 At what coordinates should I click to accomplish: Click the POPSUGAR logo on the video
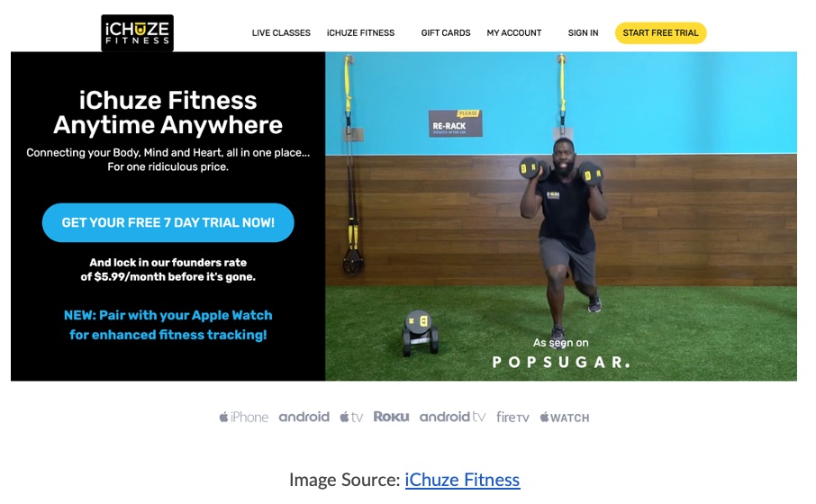point(561,362)
